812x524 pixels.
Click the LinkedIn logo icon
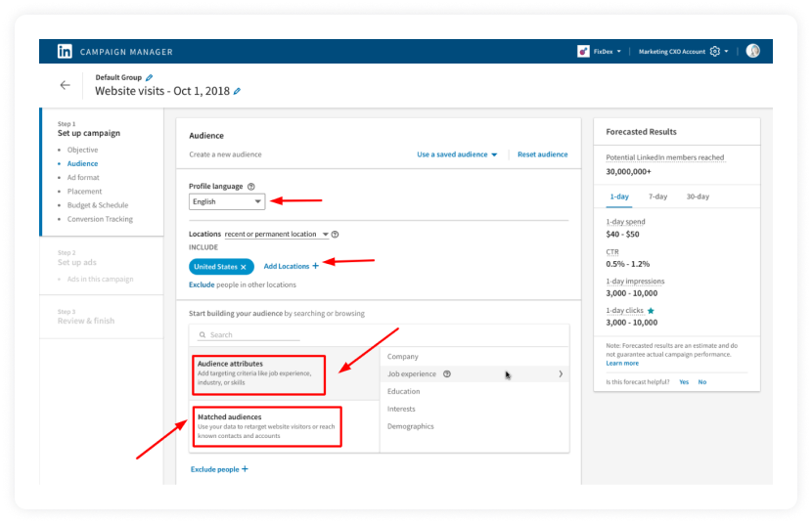[65, 51]
